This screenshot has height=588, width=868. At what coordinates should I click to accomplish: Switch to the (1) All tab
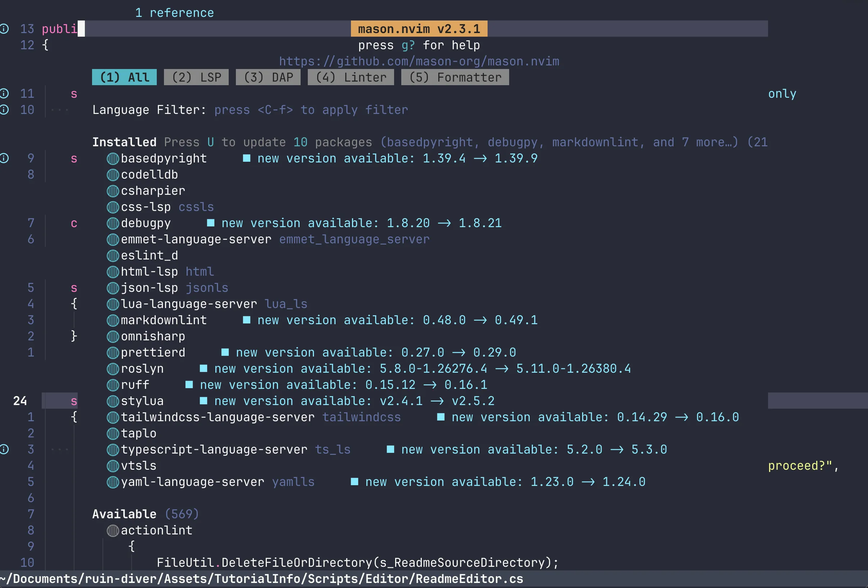124,77
